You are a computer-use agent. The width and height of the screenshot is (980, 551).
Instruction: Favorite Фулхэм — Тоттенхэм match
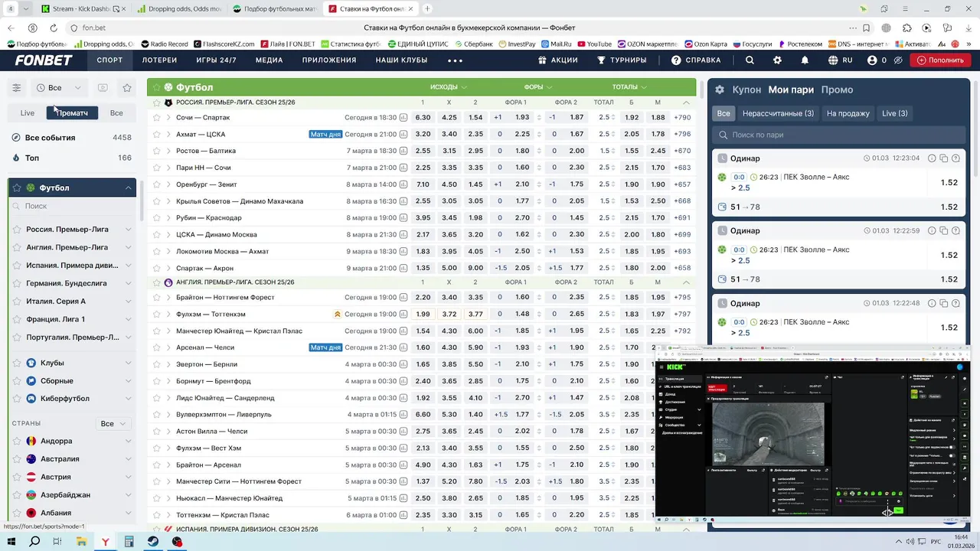click(x=156, y=315)
